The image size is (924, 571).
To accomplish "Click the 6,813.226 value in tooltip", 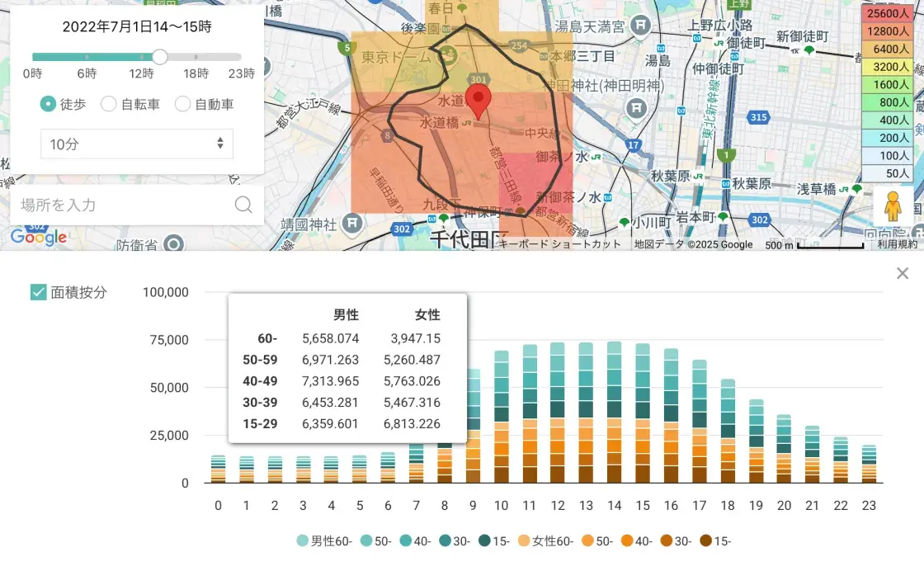I will click(x=412, y=423).
